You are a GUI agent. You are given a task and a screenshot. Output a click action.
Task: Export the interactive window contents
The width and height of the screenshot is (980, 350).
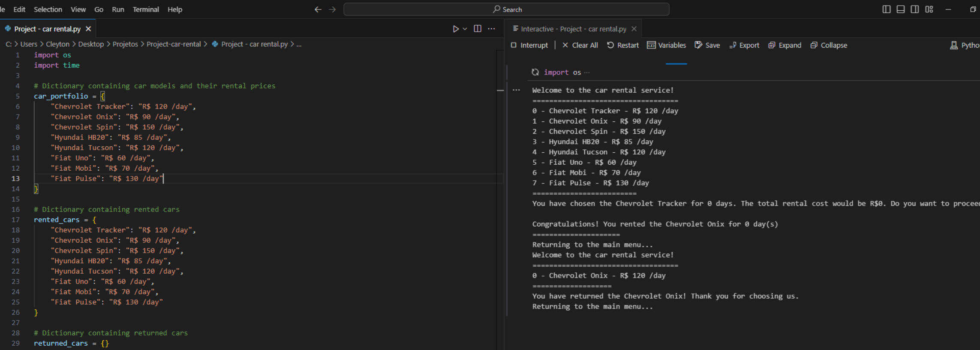point(744,45)
